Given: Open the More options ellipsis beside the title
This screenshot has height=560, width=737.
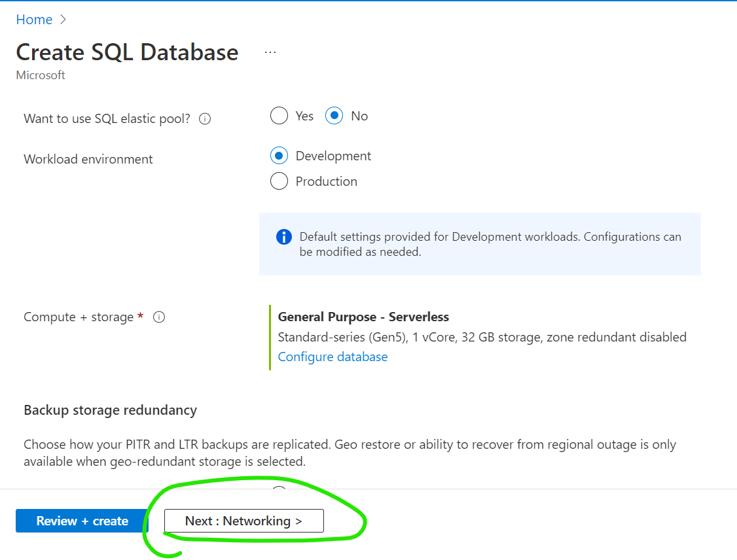Looking at the screenshot, I should pos(270,52).
